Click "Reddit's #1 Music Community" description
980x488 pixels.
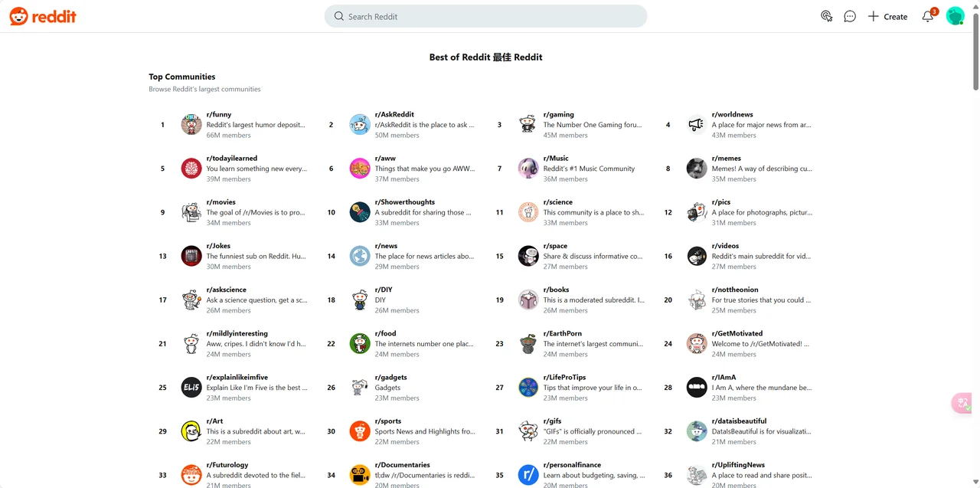coord(590,169)
